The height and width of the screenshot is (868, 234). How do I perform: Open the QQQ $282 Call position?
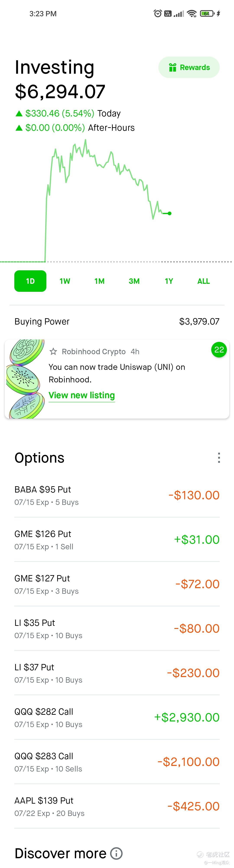pos(117,717)
